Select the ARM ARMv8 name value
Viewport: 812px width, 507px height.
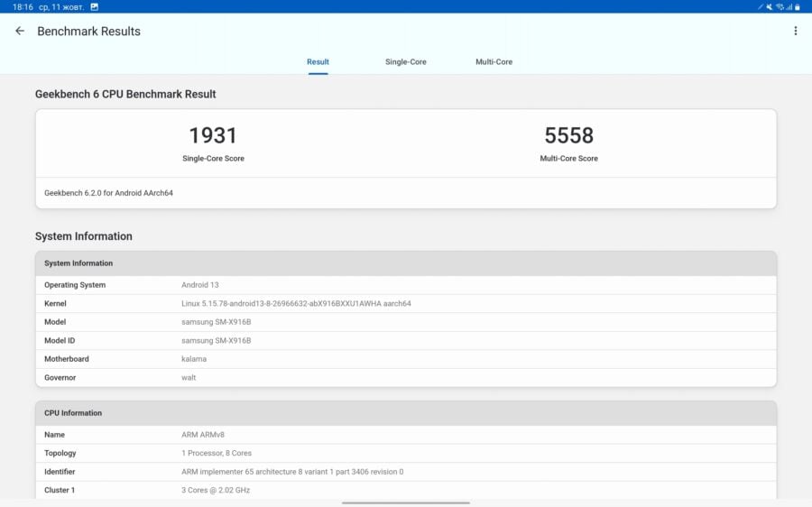click(202, 435)
